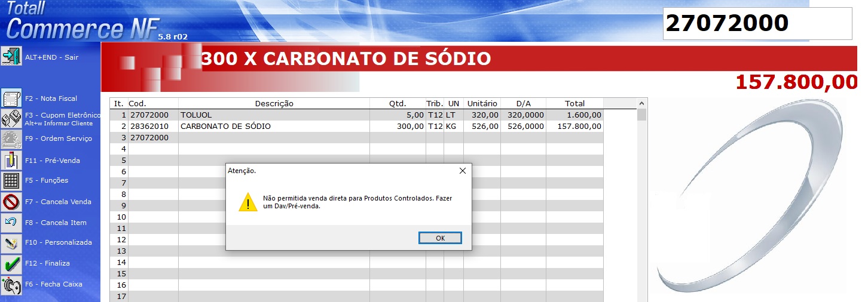Open the F10 Personalizada icon

(11, 243)
